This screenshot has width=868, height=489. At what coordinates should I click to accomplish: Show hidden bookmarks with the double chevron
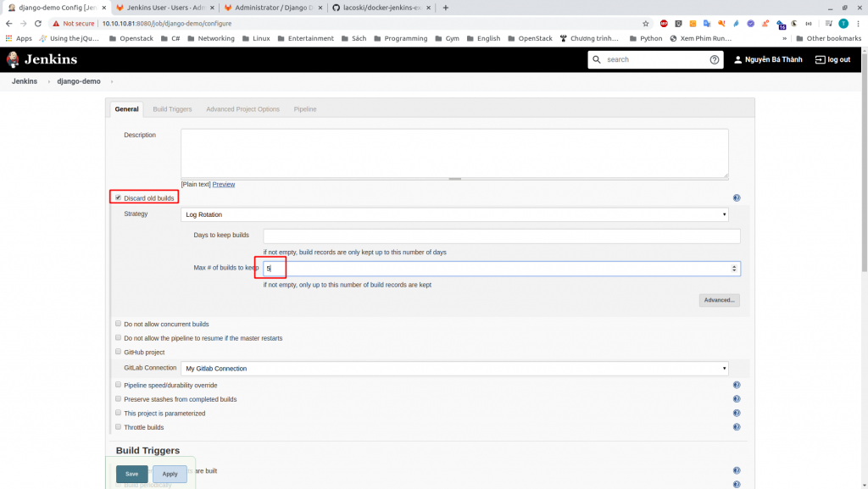click(784, 39)
